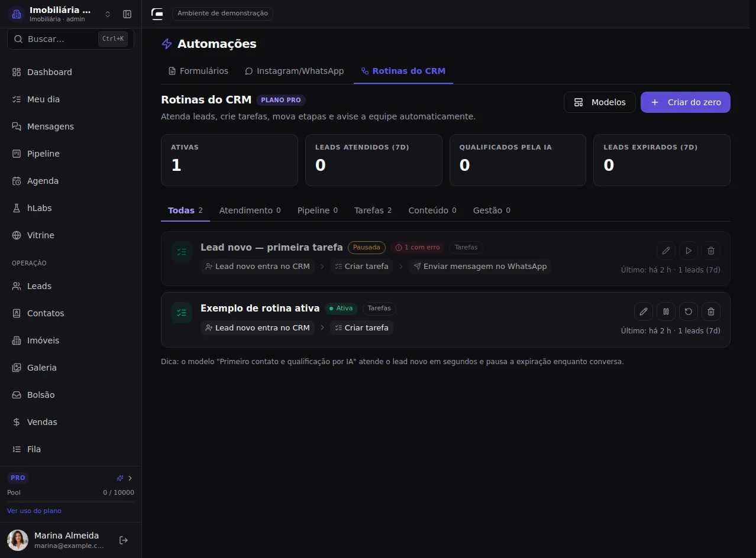Open the Modelos templates button

(x=600, y=102)
